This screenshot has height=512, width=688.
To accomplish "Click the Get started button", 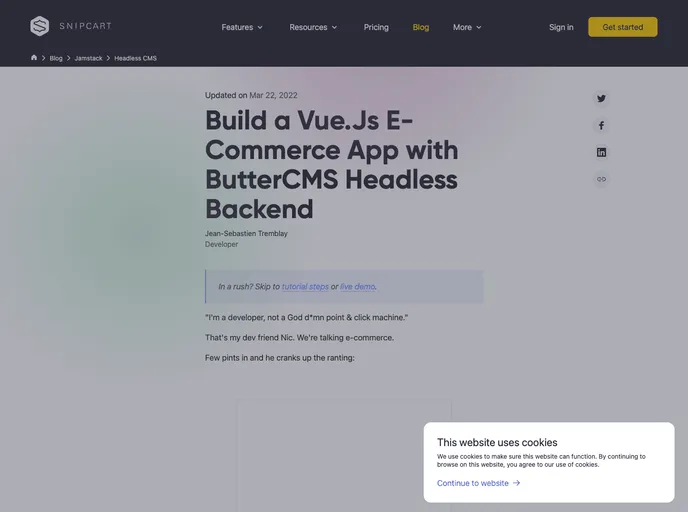I will [623, 27].
